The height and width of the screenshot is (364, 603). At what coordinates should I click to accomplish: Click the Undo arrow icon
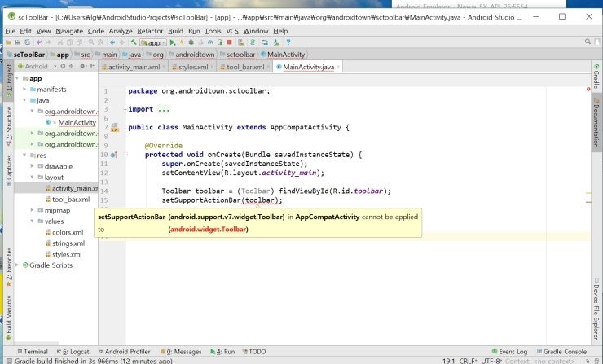point(39,42)
